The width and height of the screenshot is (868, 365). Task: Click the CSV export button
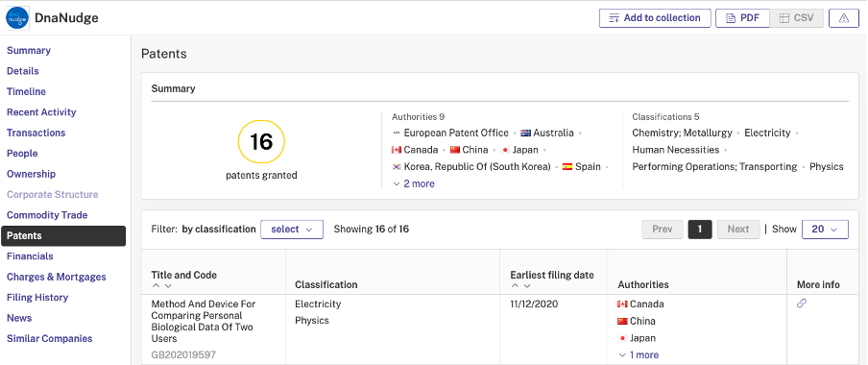[797, 18]
